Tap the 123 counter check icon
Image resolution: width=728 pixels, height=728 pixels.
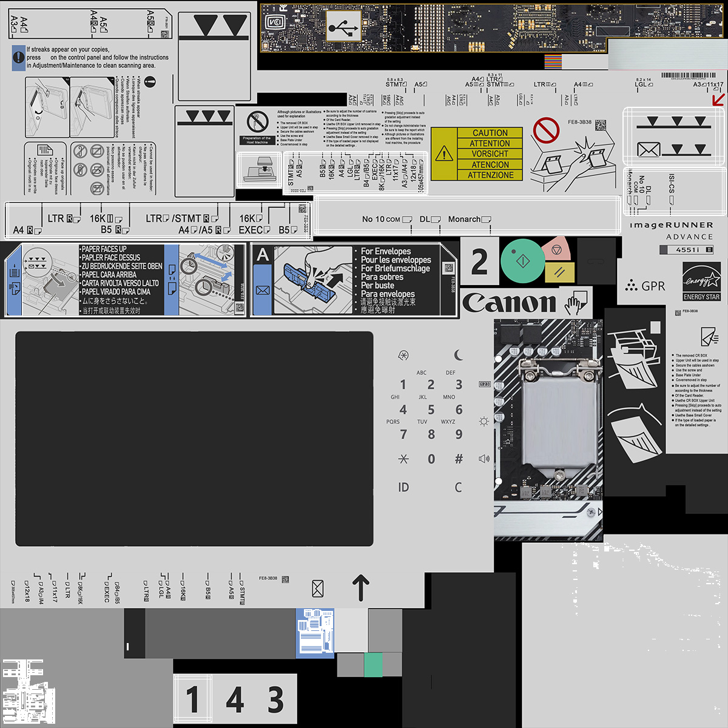click(x=485, y=384)
